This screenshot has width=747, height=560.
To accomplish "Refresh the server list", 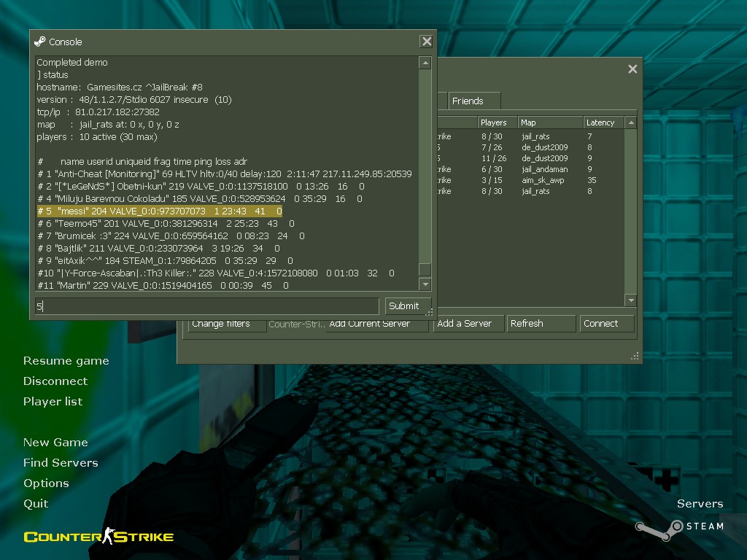I will coord(541,324).
